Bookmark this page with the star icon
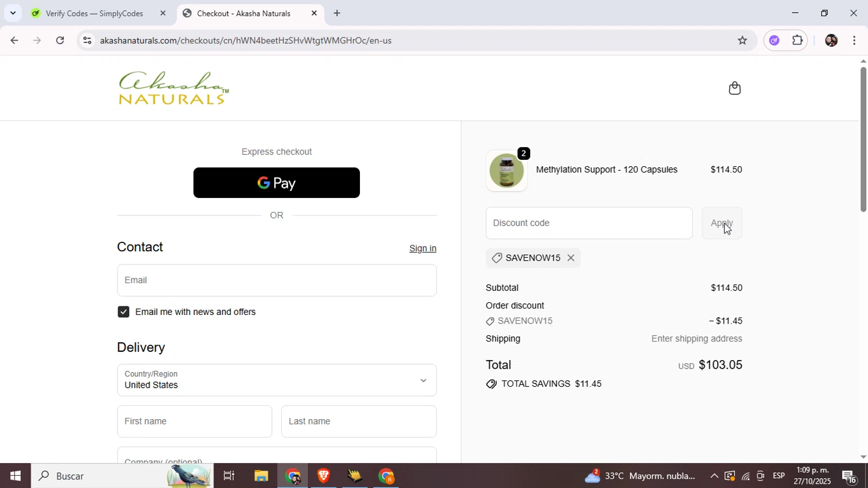868x488 pixels. point(742,41)
